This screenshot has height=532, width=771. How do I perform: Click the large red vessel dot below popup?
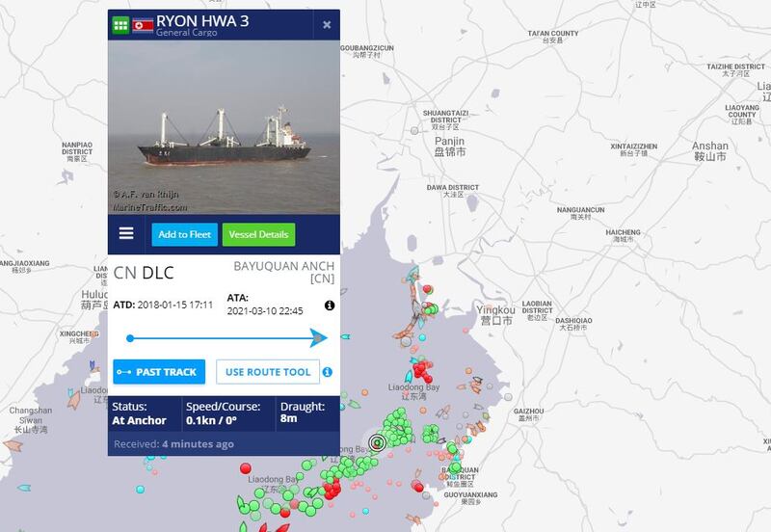tap(246, 468)
